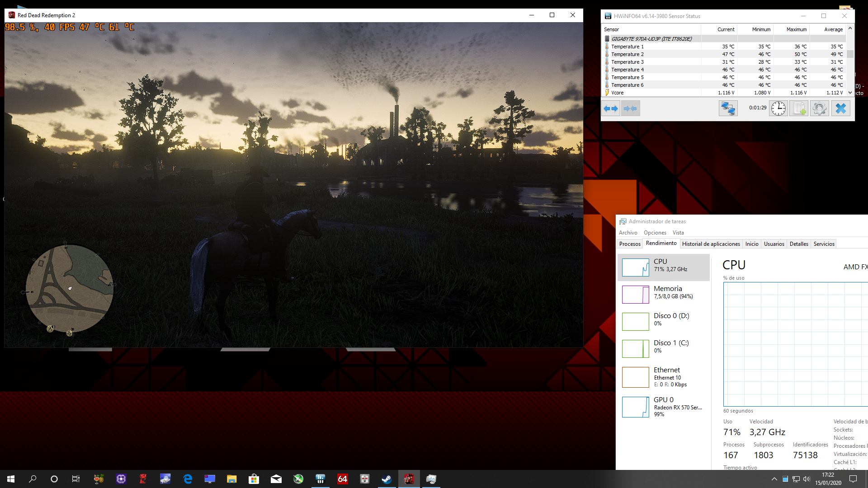868x488 pixels.
Task: Select the Memoria performance panel
Action: click(664, 294)
